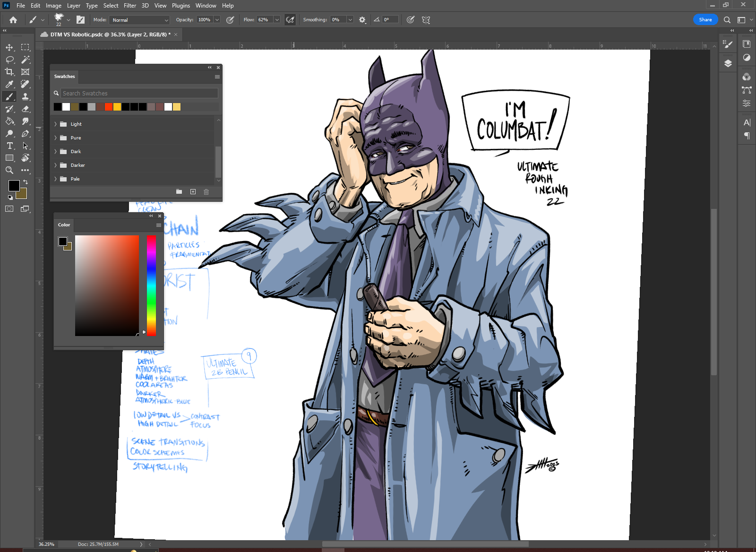Open the blending Mode dropdown set to Normal

(x=139, y=20)
